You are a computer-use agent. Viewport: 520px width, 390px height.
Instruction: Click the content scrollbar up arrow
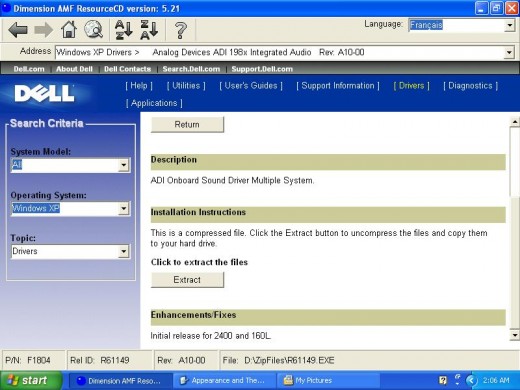tap(515, 122)
